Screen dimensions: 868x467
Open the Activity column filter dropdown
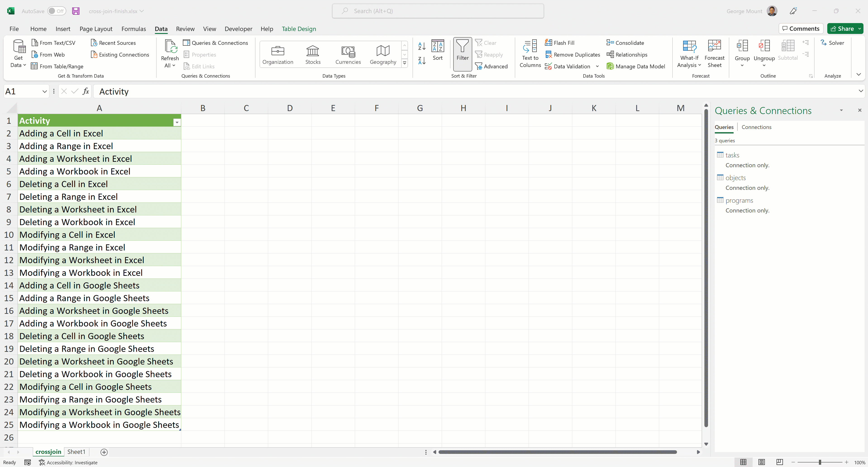pyautogui.click(x=176, y=122)
